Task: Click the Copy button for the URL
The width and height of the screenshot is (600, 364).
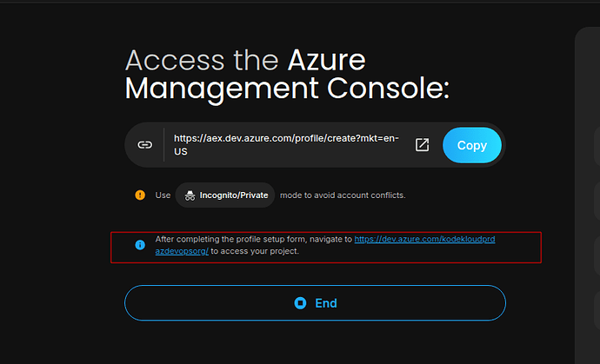Action: [472, 145]
